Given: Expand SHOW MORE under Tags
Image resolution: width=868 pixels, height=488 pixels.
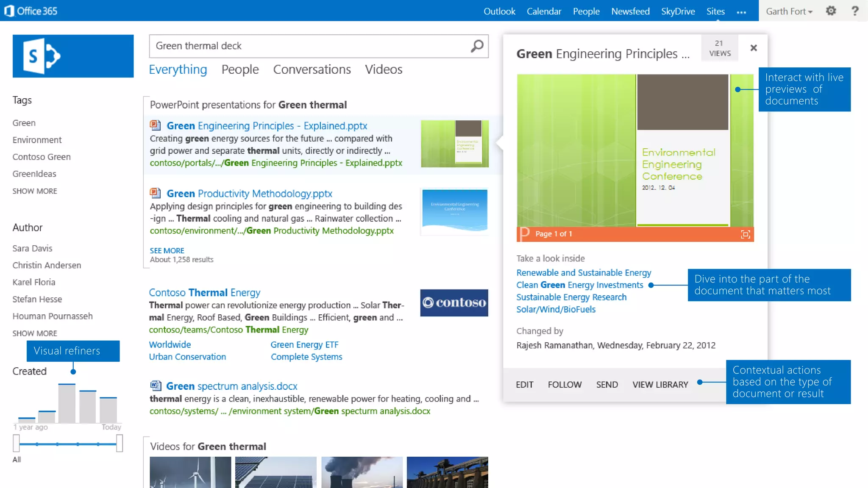Looking at the screenshot, I should click(x=35, y=191).
